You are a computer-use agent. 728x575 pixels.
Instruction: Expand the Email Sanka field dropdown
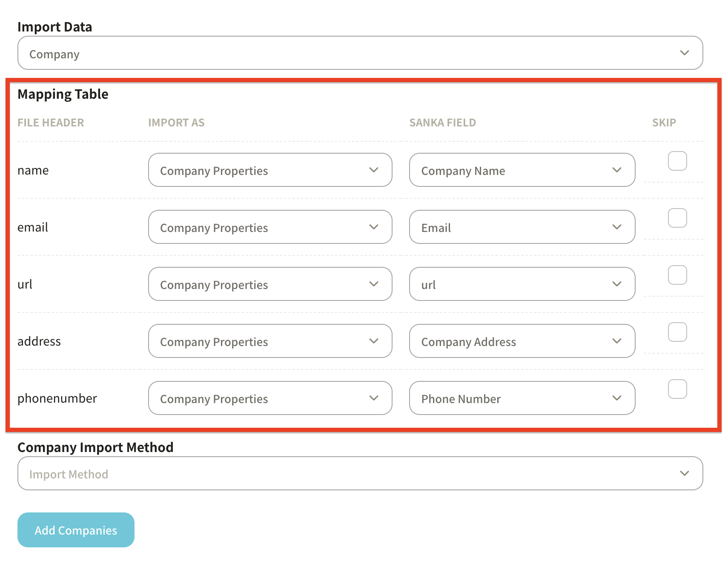[x=522, y=227]
